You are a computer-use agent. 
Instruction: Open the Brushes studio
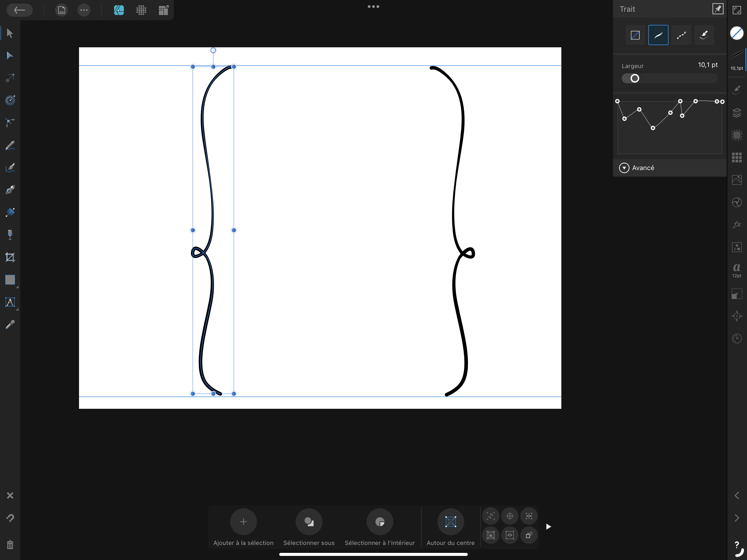[737, 89]
